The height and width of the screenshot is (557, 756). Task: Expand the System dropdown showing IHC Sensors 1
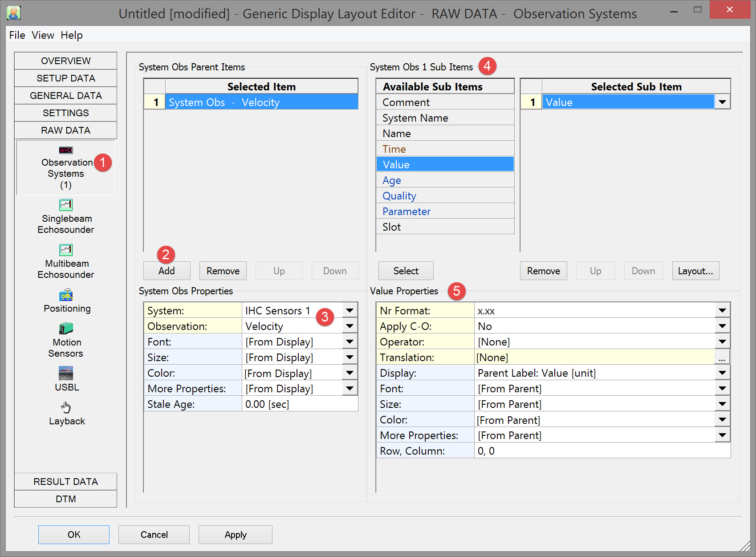pos(350,310)
